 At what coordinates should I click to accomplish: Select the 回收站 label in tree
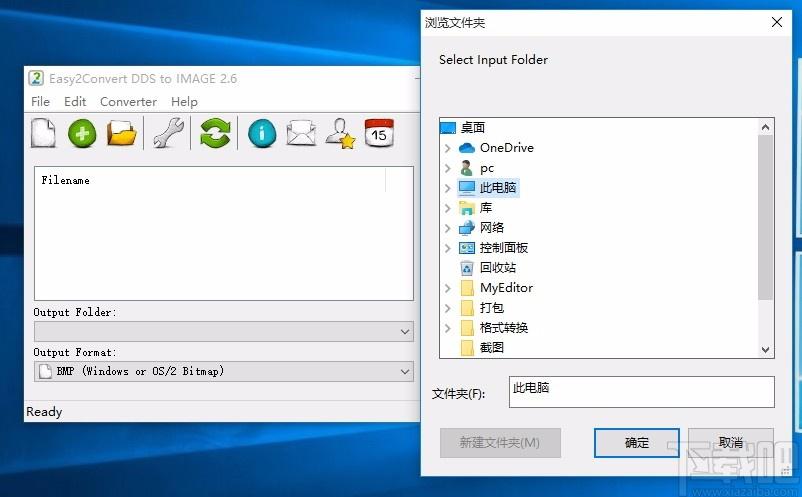pyautogui.click(x=498, y=268)
